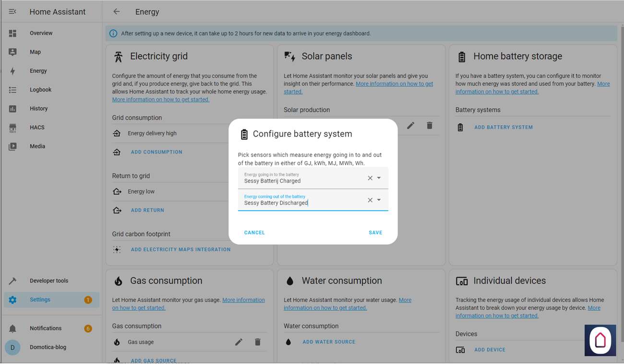Click Add Electricity Maps Integration
Screen dimensions: 624x364
(180, 250)
